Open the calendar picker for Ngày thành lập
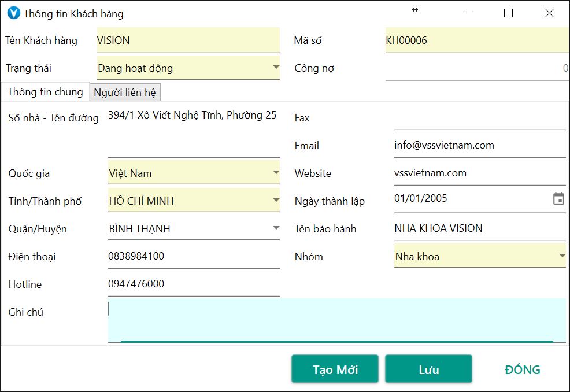Screen dimensions: 570x392 pyautogui.click(x=558, y=199)
